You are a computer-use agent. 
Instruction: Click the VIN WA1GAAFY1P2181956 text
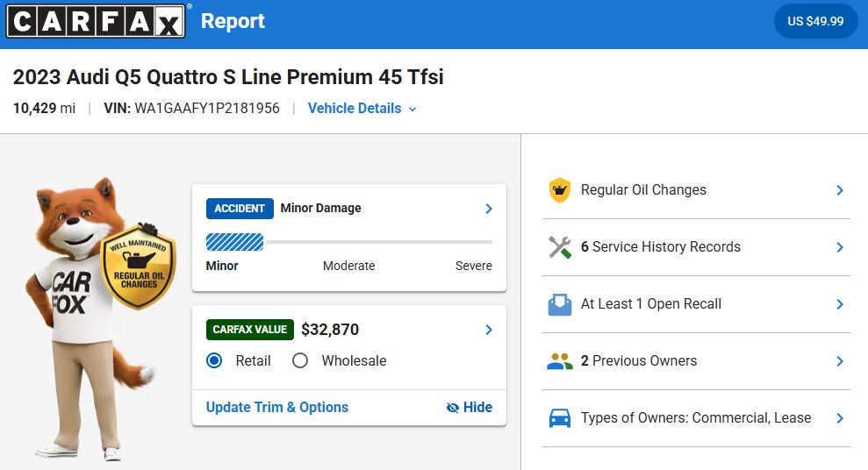[x=191, y=109]
